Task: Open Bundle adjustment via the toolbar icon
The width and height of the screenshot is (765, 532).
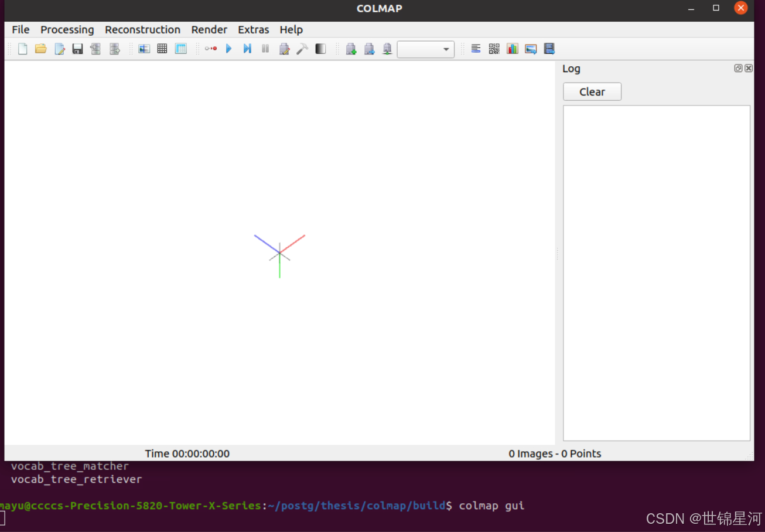Action: (284, 49)
